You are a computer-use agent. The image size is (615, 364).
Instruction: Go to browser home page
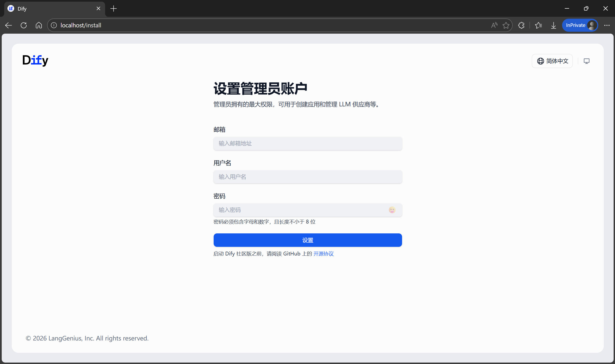pos(39,25)
